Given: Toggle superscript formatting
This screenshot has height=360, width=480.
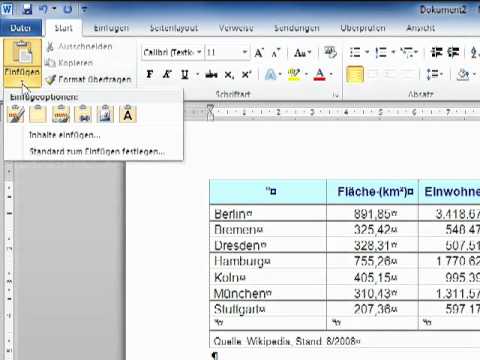Looking at the screenshot, I should tap(246, 74).
